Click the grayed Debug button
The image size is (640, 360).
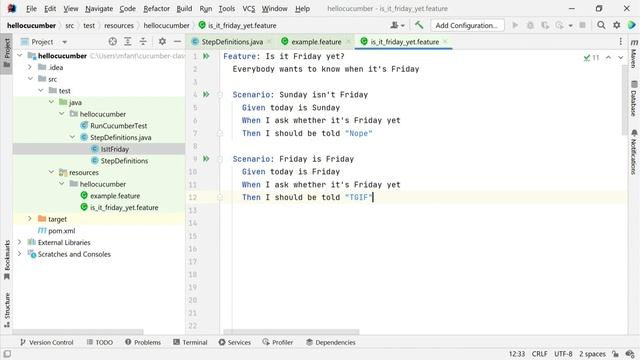530,25
